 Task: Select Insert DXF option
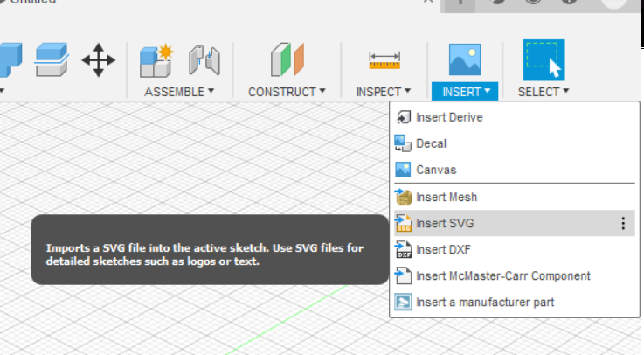pyautogui.click(x=444, y=249)
